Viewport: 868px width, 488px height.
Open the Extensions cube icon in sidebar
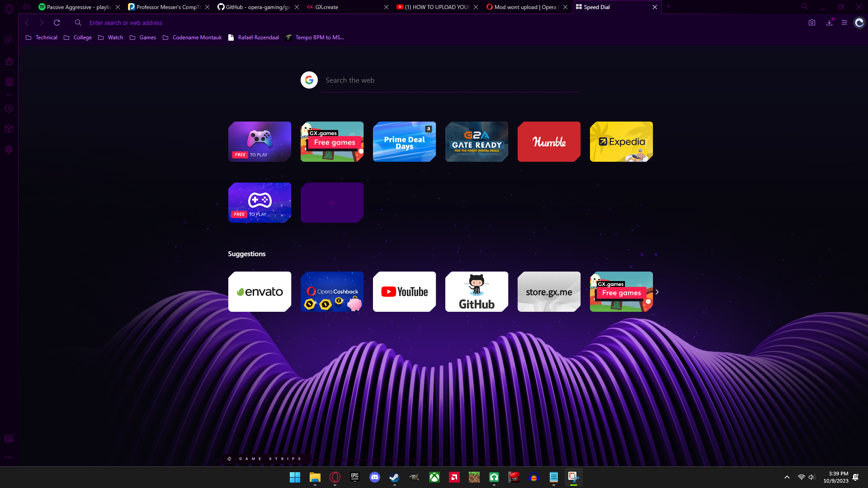(x=9, y=129)
